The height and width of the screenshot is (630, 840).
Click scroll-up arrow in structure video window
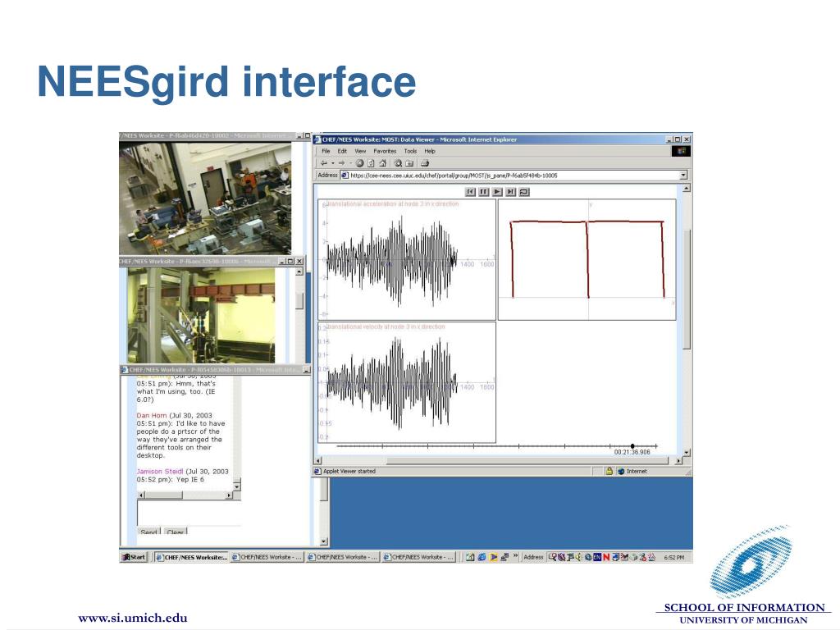tap(299, 271)
